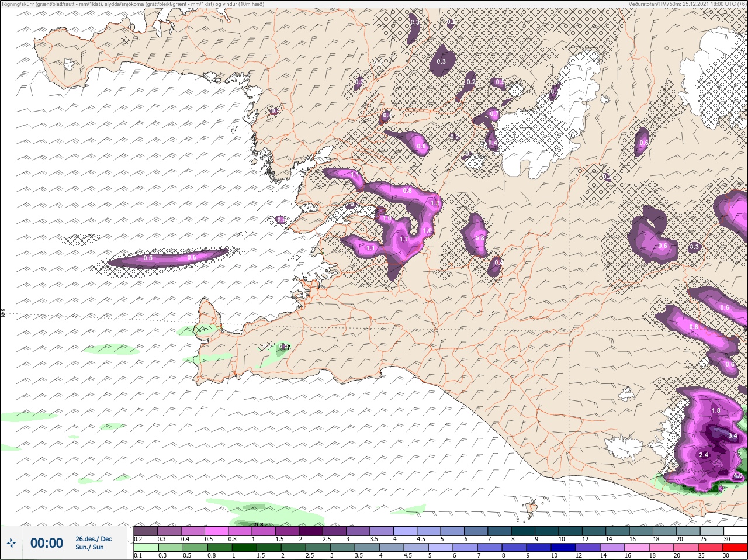Select the bottom-row legend swatch between 1 and 1.5
The image size is (748, 560).
pos(245,548)
